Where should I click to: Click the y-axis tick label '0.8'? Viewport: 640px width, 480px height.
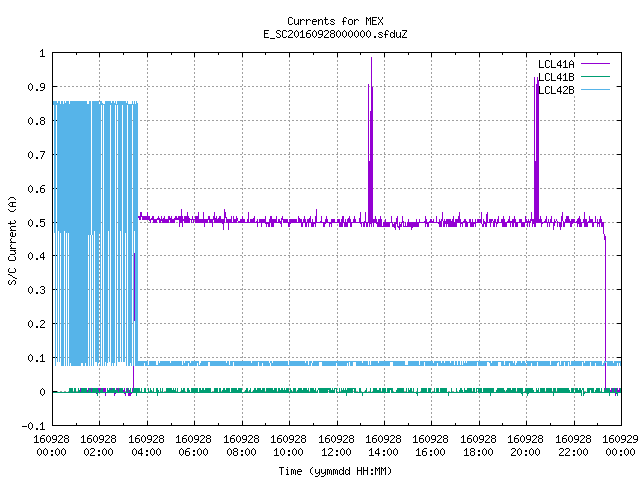[36, 121]
